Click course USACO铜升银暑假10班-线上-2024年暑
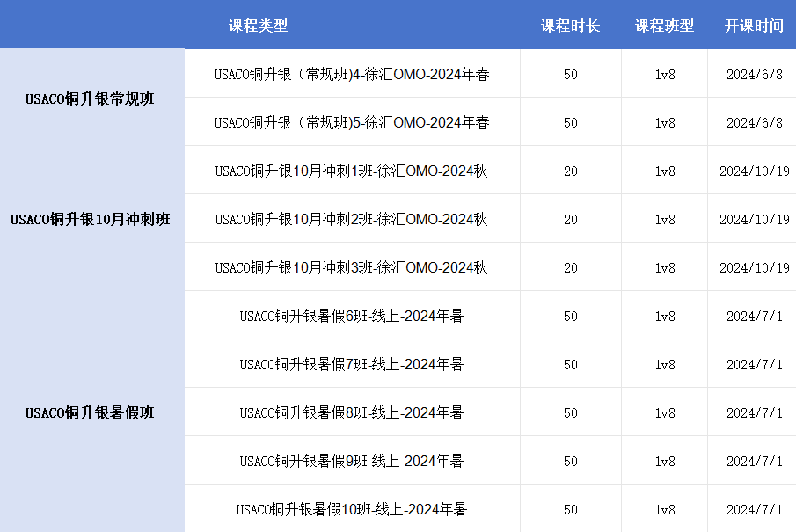 tap(351, 509)
